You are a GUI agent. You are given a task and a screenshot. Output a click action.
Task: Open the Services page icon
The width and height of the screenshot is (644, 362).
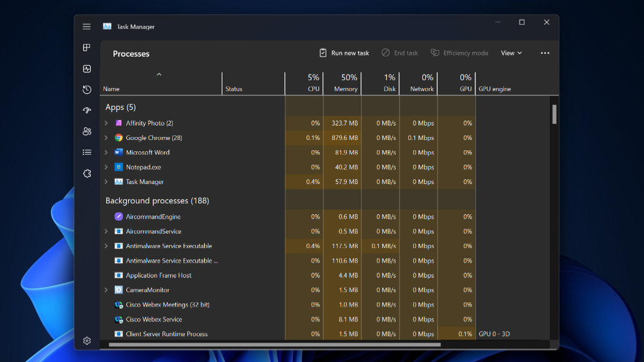pos(86,173)
